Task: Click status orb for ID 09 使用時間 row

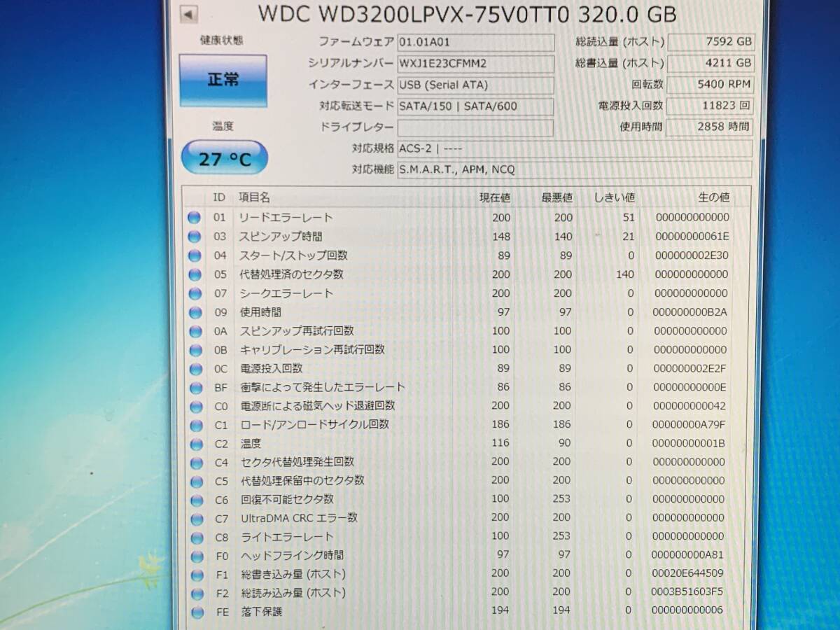Action: pos(194,312)
